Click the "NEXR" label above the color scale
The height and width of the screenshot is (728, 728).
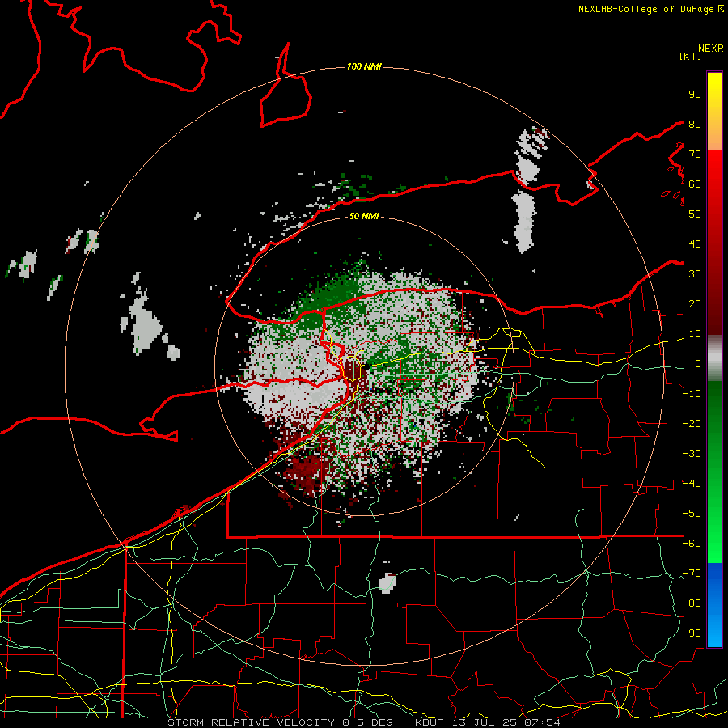[710, 49]
